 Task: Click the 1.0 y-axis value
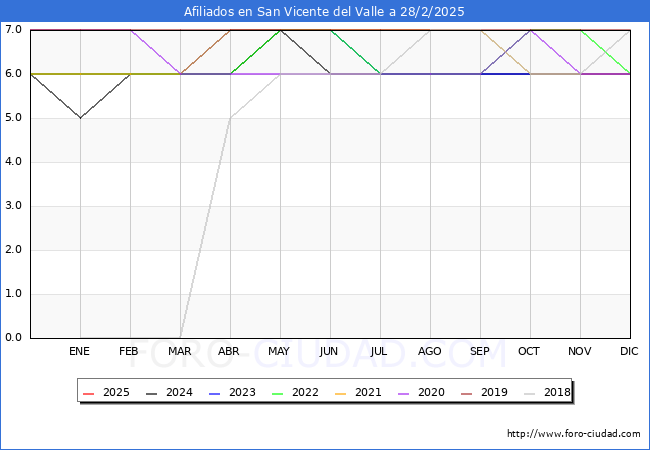pyautogui.click(x=13, y=293)
